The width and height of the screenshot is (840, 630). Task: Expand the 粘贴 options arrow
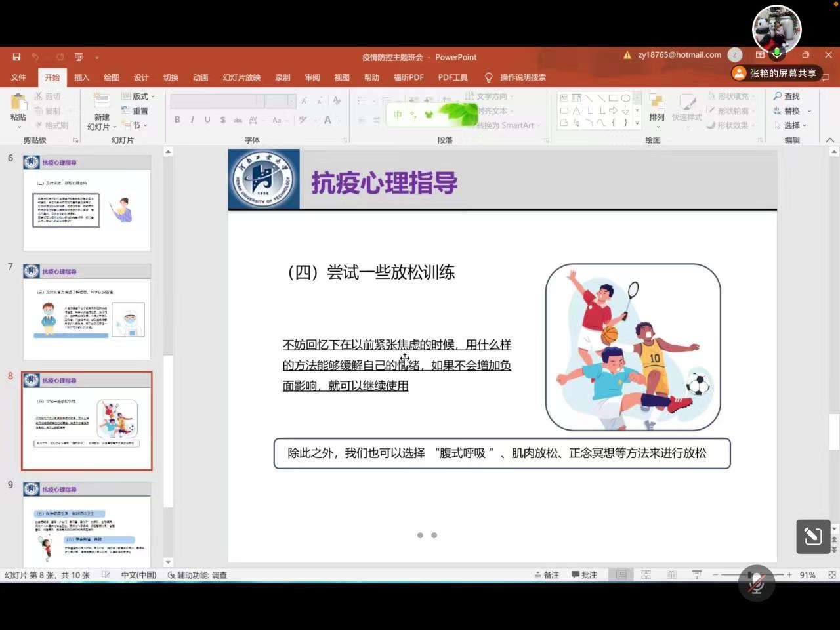(18, 127)
